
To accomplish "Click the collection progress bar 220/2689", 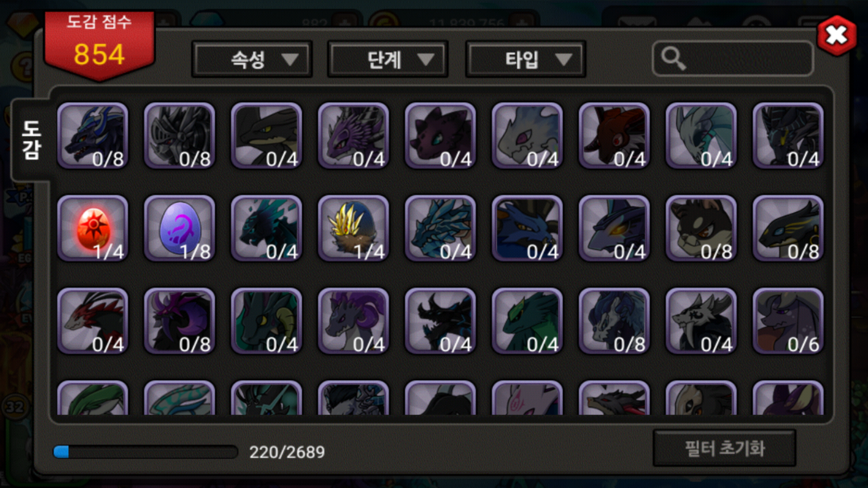I will tap(146, 452).
